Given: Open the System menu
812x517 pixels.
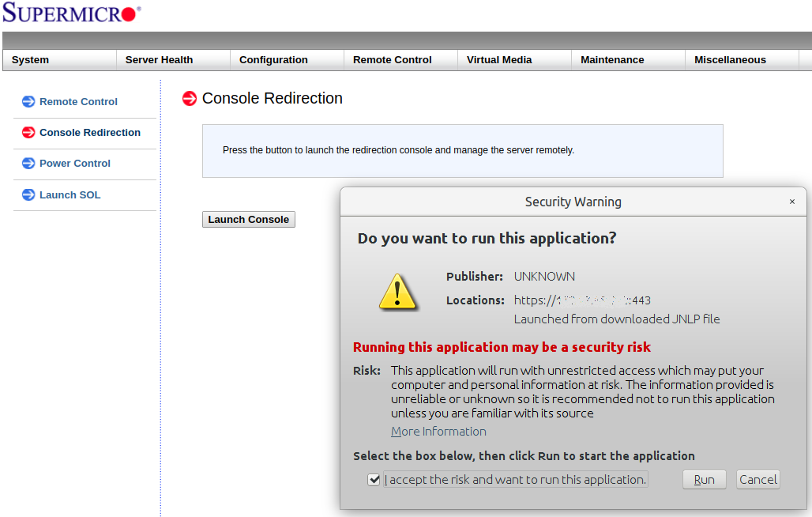Looking at the screenshot, I should 31,60.
